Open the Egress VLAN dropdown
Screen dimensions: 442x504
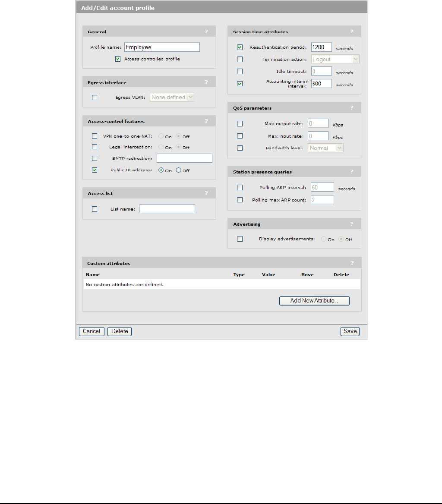point(172,98)
